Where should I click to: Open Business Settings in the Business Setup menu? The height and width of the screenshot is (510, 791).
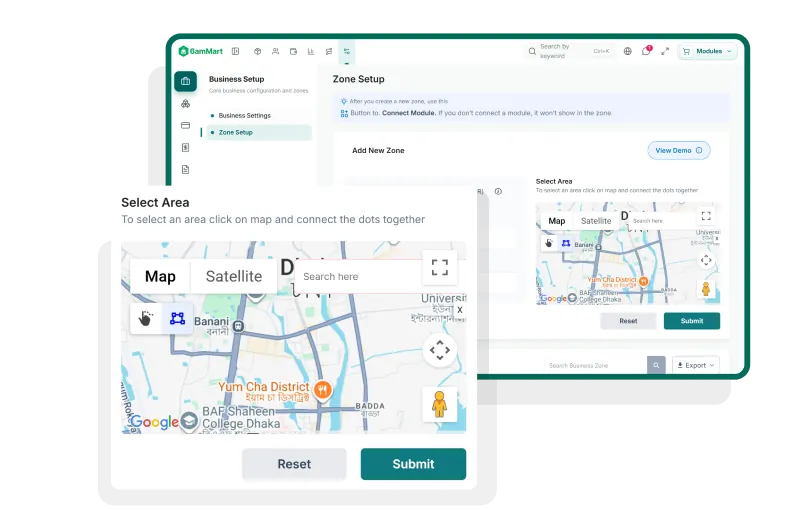pyautogui.click(x=244, y=116)
